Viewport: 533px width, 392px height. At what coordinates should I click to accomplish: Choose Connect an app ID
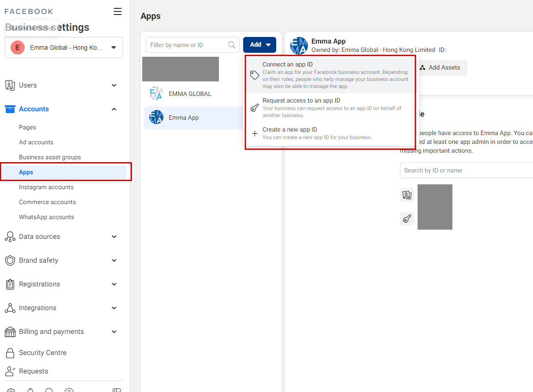pyautogui.click(x=330, y=75)
